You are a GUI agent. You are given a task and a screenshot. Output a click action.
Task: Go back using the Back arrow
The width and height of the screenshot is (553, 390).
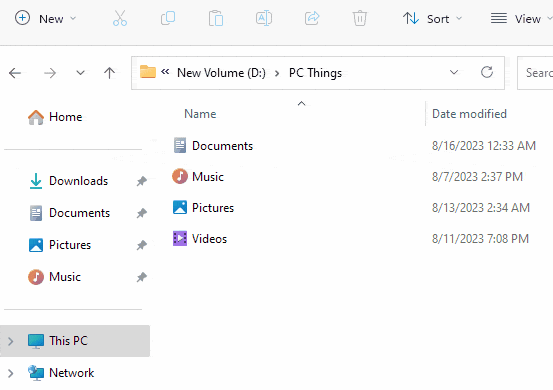15,73
